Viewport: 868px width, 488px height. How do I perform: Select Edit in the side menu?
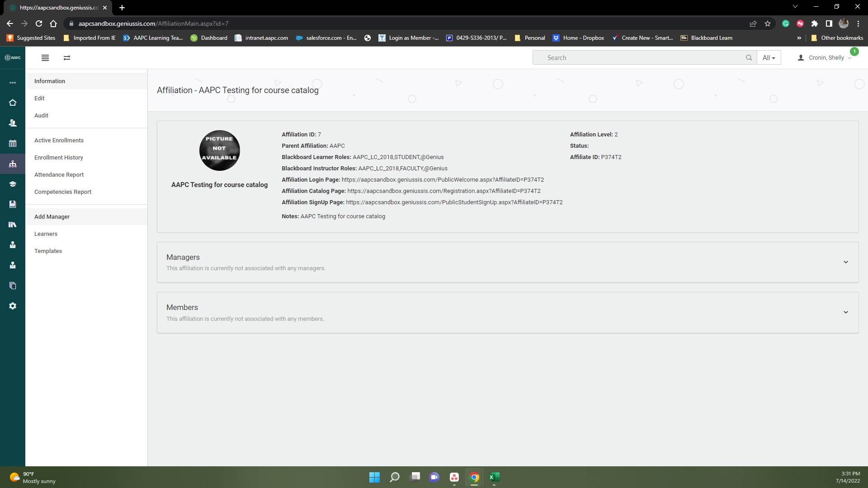click(x=39, y=99)
